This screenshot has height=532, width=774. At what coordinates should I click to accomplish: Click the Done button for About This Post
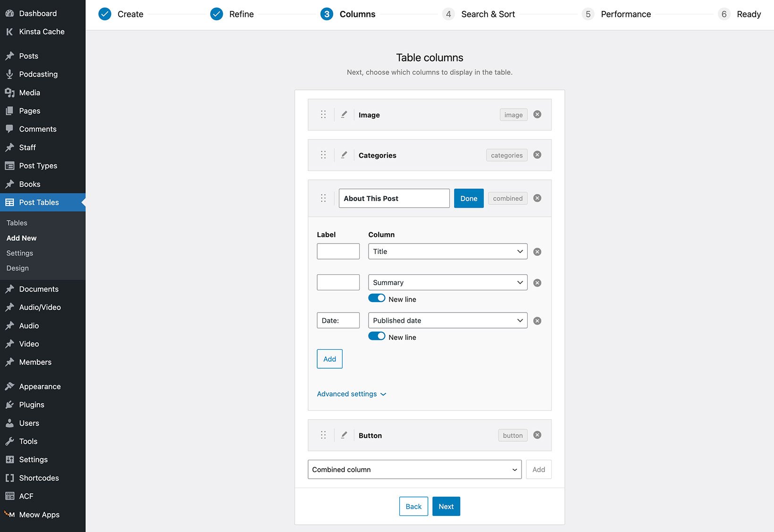(469, 198)
